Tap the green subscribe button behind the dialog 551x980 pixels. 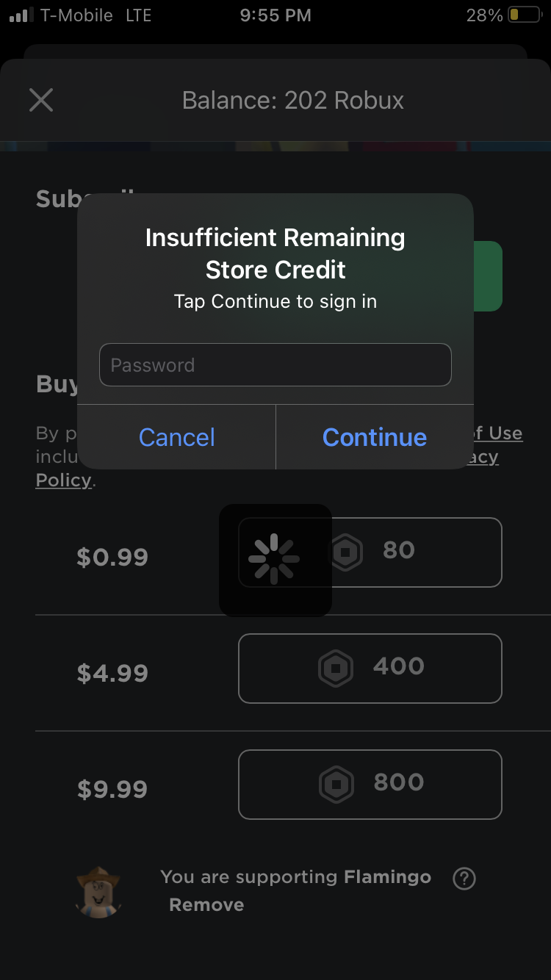[488, 276]
